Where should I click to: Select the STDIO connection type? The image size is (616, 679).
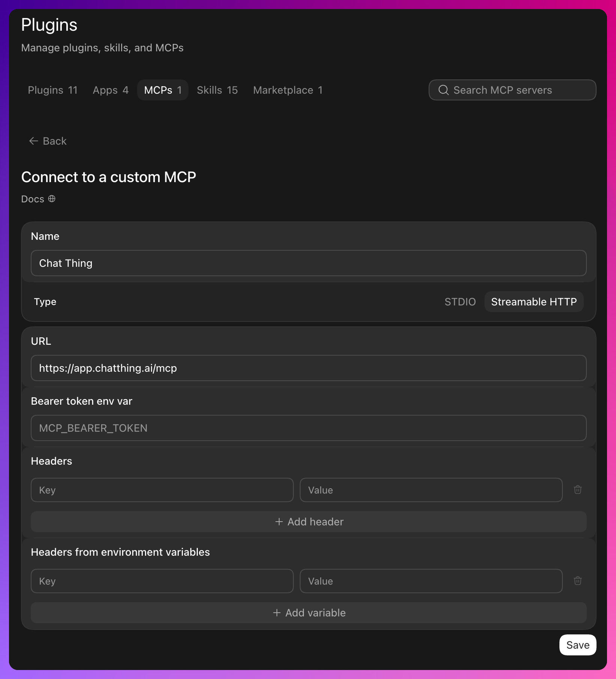pyautogui.click(x=460, y=302)
